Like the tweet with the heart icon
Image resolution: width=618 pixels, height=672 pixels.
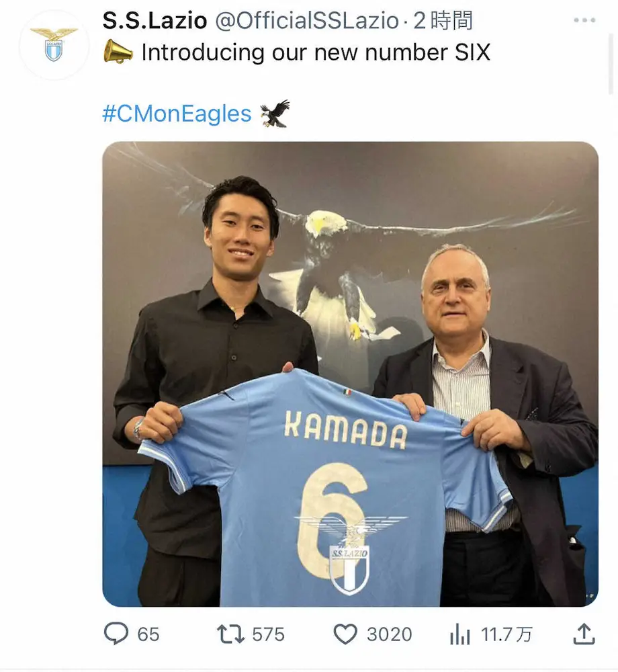tap(345, 634)
